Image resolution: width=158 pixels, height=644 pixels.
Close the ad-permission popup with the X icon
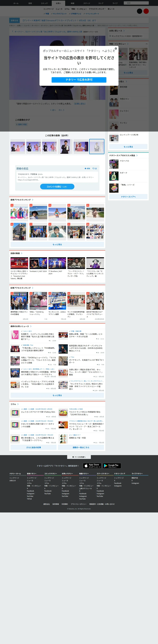pyautogui.click(x=116, y=49)
